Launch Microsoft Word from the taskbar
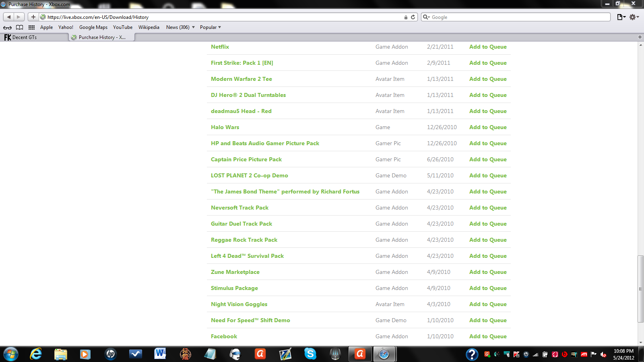 click(x=160, y=354)
